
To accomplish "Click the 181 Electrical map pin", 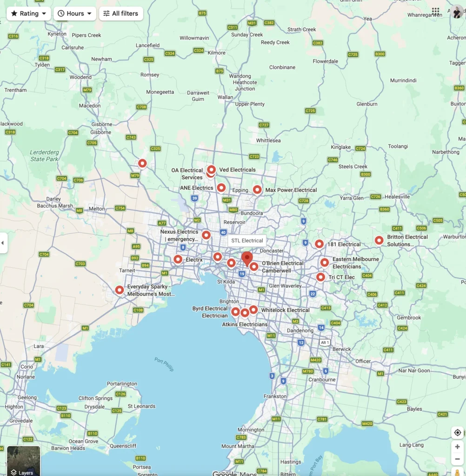I will click(x=319, y=244).
